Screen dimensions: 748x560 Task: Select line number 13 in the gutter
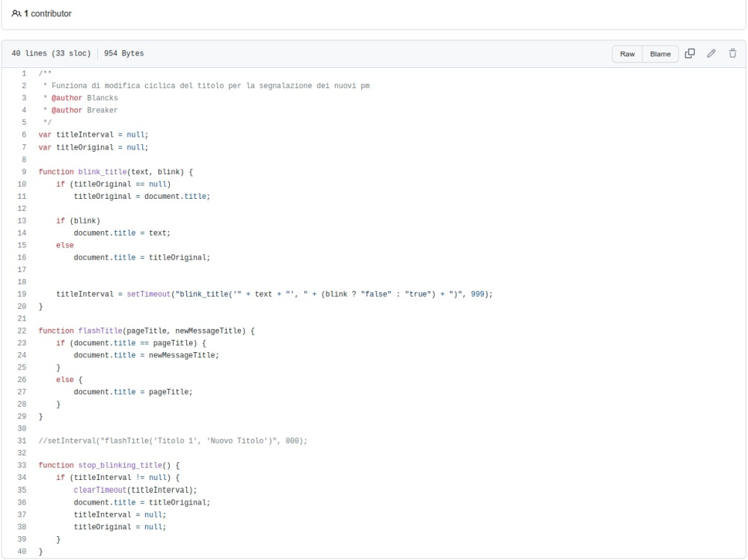(x=22, y=221)
